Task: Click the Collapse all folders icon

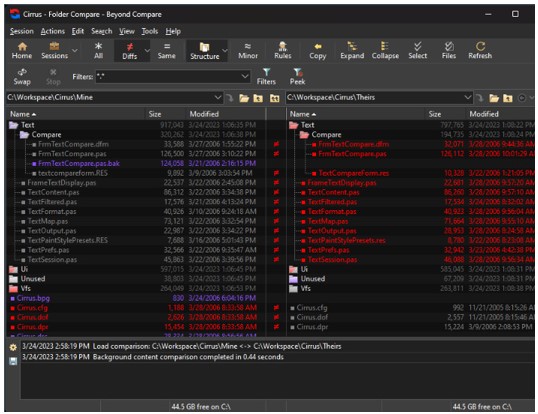Action: pos(385,51)
